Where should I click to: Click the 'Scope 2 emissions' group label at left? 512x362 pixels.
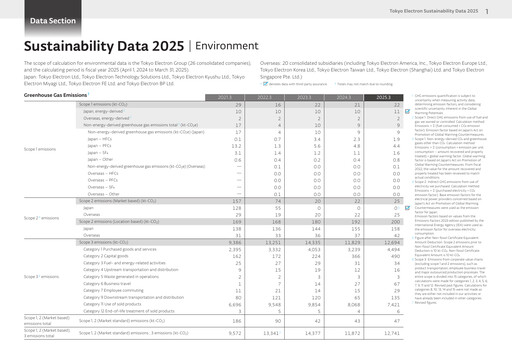click(x=41, y=218)
